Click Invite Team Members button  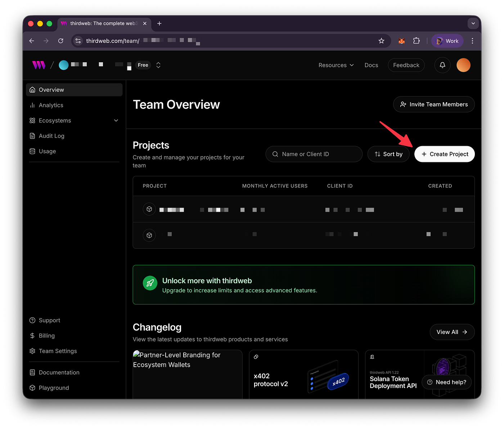(x=434, y=104)
